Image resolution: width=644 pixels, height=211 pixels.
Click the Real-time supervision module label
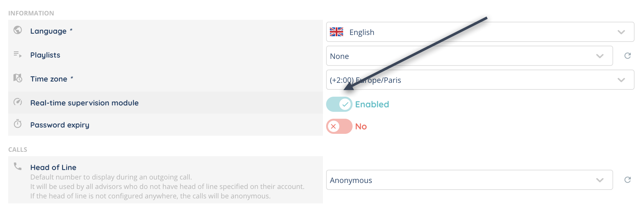click(84, 103)
